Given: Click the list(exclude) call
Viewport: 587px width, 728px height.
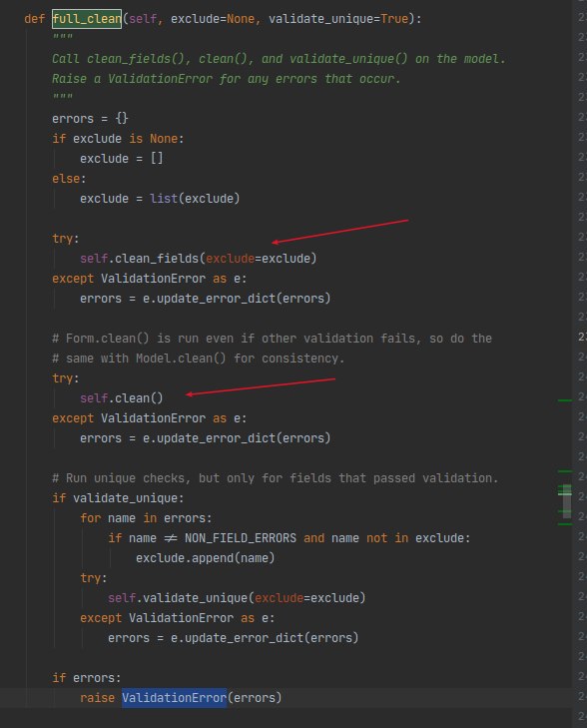Looking at the screenshot, I should tap(195, 199).
